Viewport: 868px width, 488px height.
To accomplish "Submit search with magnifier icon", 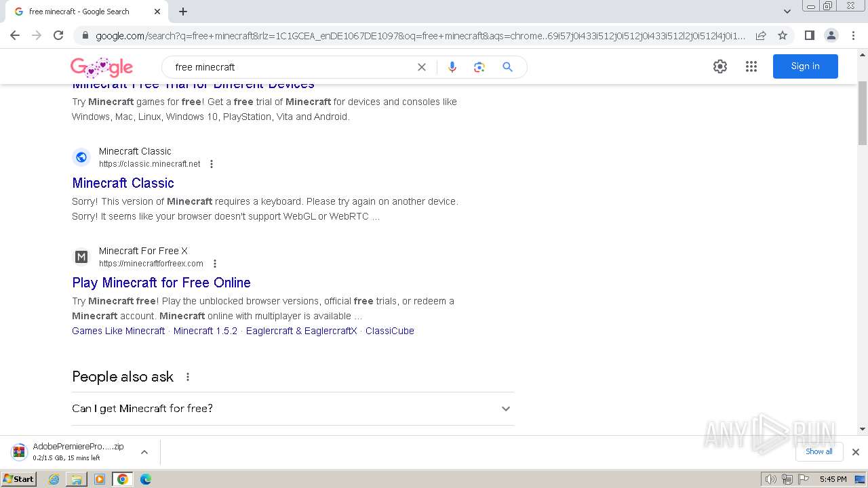I will coord(507,67).
